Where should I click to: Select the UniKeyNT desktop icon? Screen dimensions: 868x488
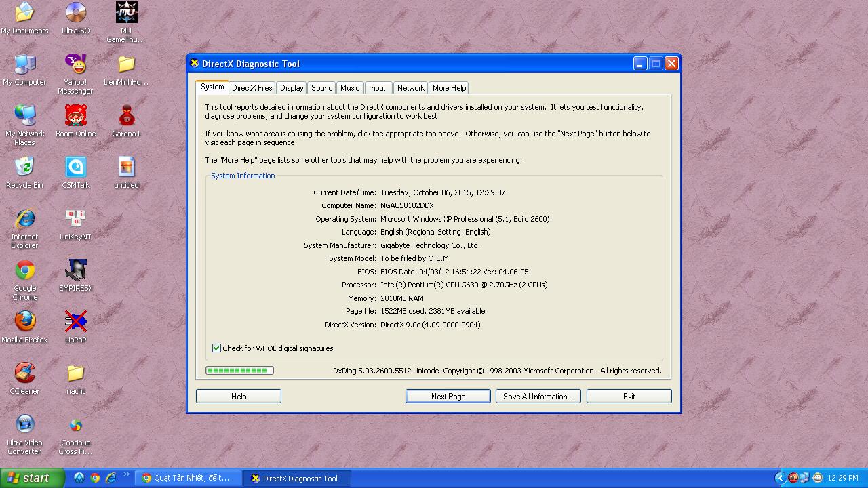pos(75,224)
